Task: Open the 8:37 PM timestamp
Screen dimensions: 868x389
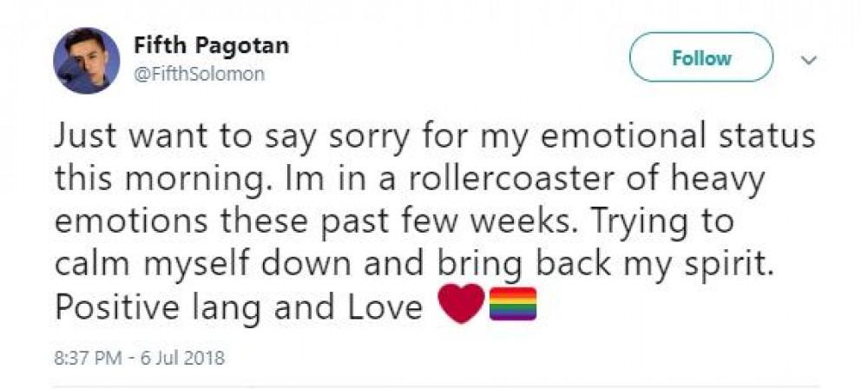Action: click(88, 357)
